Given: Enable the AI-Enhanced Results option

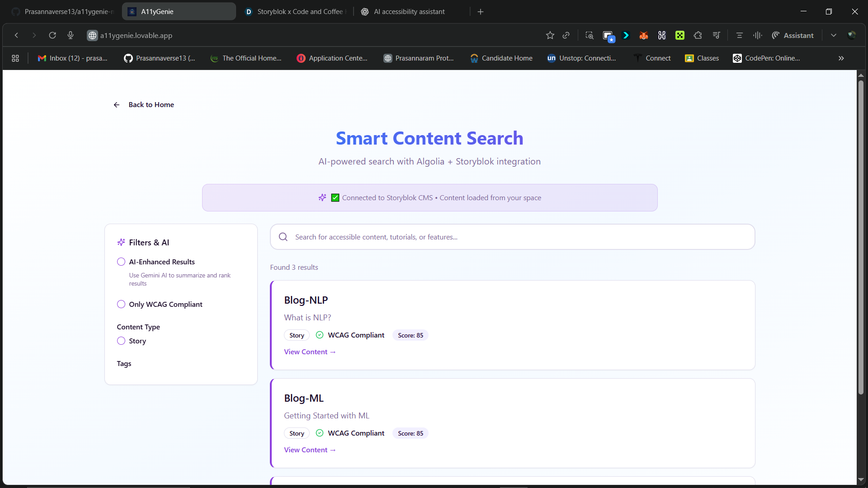Looking at the screenshot, I should [x=121, y=262].
